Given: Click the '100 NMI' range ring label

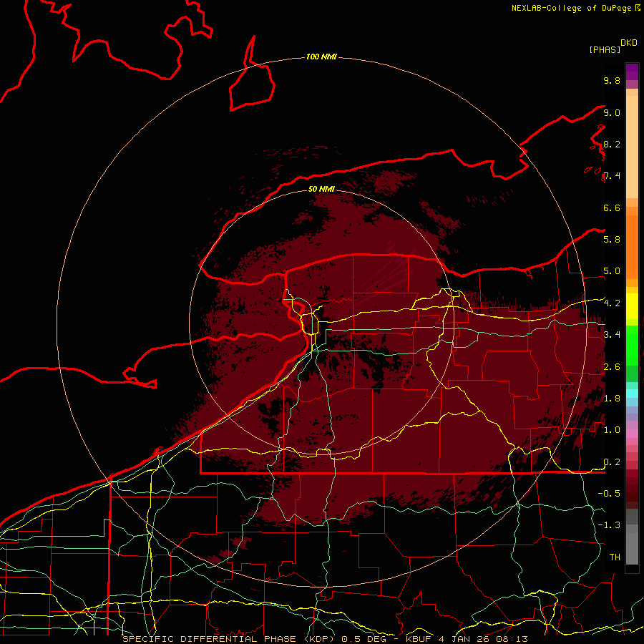Looking at the screenshot, I should (321, 57).
